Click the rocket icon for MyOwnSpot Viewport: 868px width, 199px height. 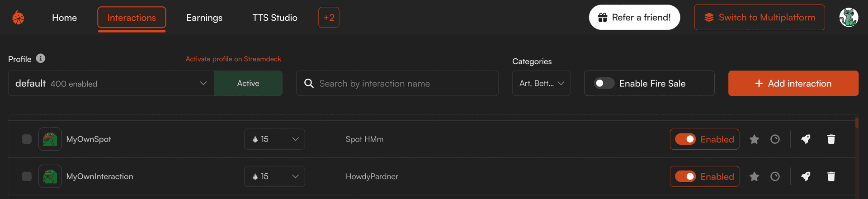[806, 139]
